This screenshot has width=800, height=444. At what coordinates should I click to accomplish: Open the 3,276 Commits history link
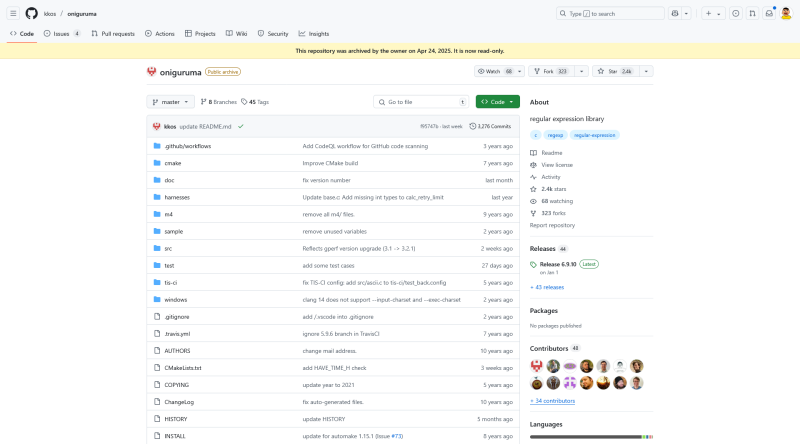(x=490, y=127)
